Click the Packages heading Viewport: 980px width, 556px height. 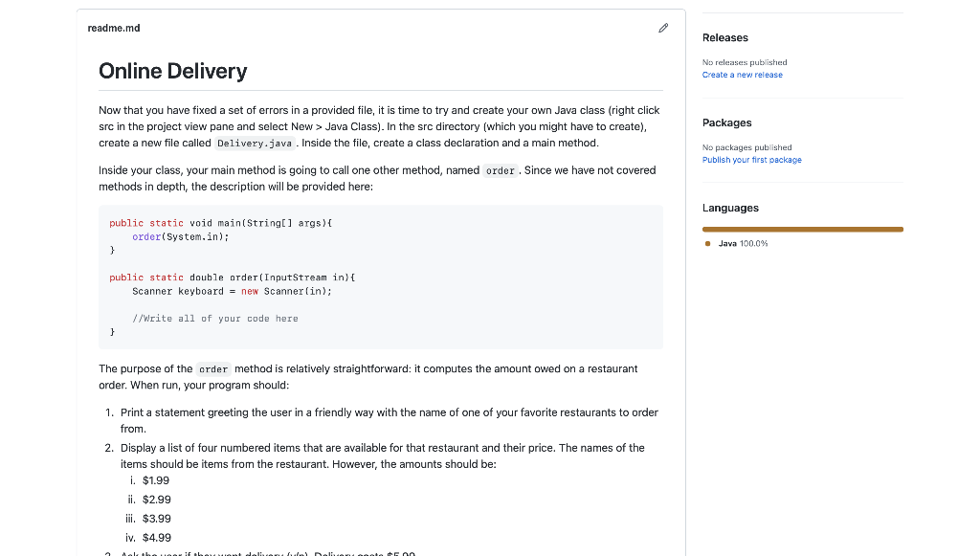coord(727,122)
